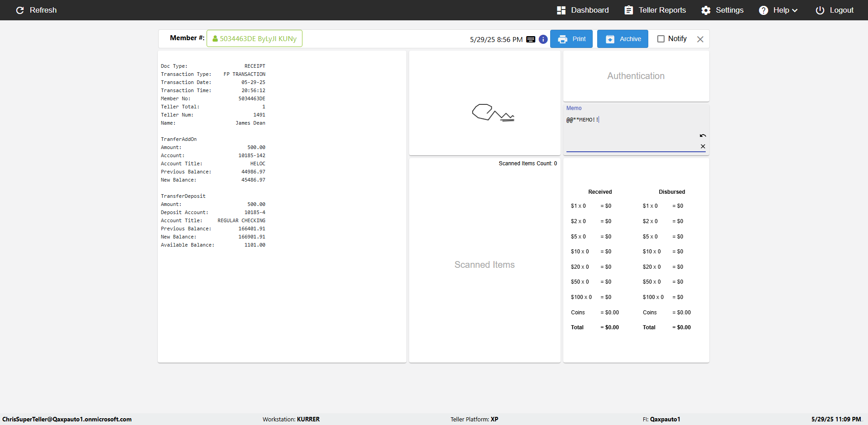Click the TransferDeposit section heading
Image resolution: width=868 pixels, height=425 pixels.
[183, 196]
